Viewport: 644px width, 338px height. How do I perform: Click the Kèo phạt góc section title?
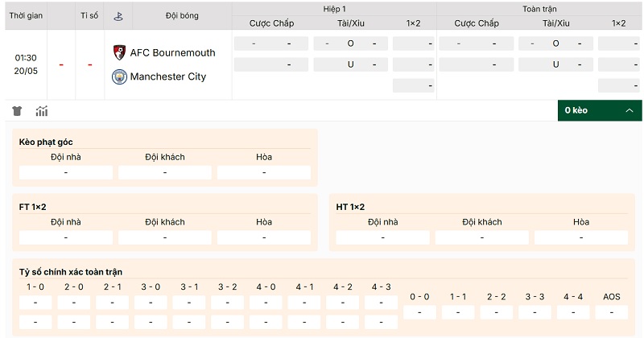pos(46,142)
